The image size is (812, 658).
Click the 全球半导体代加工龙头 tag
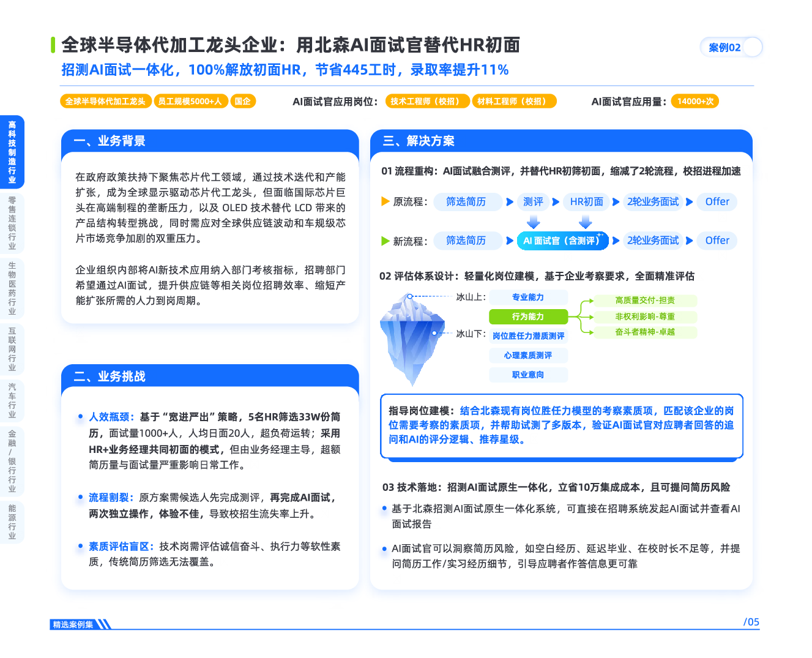[x=105, y=101]
